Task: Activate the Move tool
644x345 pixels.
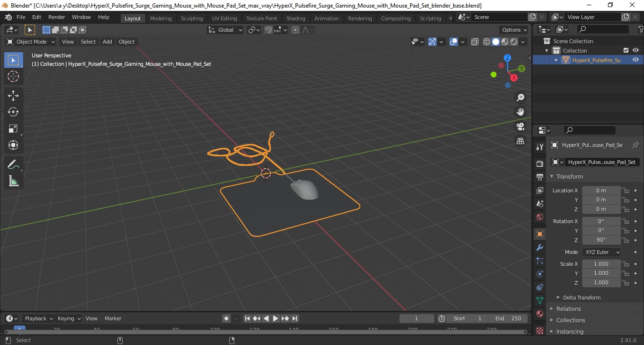Action: (x=13, y=96)
